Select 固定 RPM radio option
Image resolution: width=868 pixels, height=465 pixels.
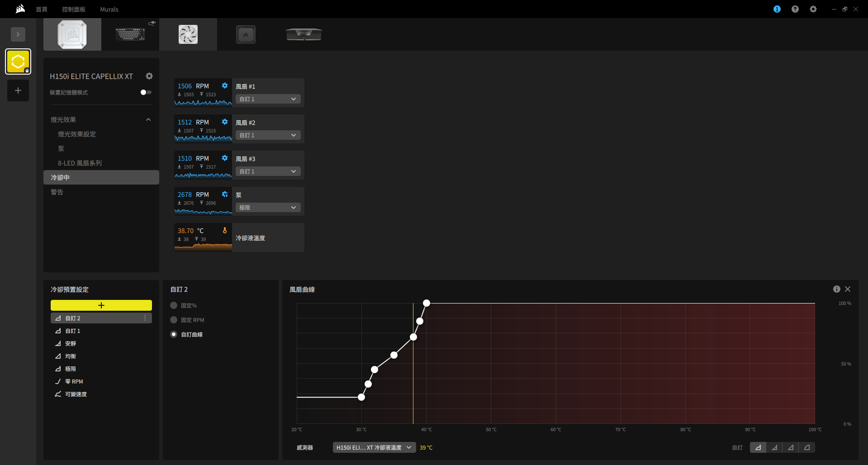pos(174,320)
